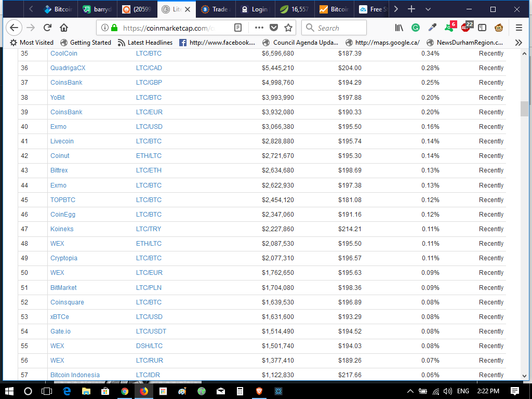
Task: Select volume value $2,227,860
Action: click(x=278, y=229)
